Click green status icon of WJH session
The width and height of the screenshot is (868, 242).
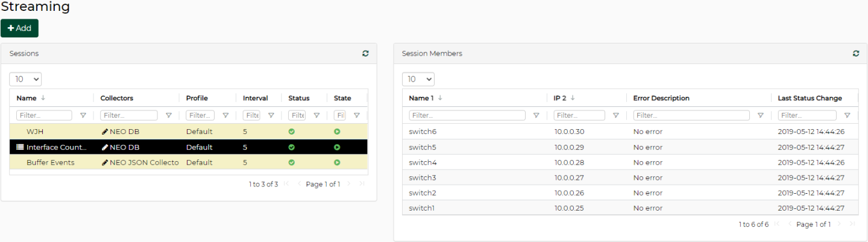tap(292, 132)
